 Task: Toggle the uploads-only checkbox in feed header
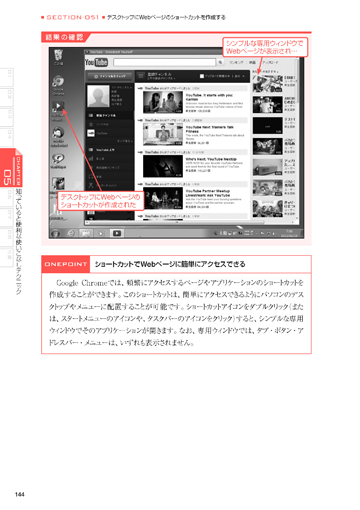pos(202,76)
